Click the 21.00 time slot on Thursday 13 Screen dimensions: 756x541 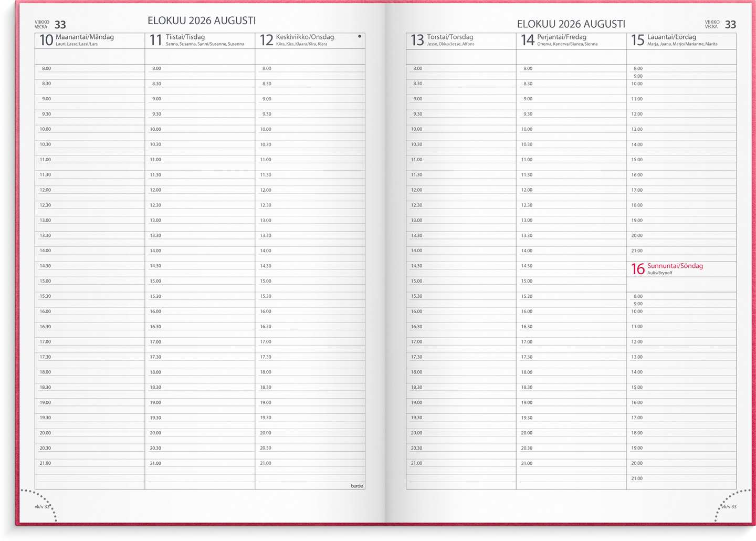point(460,463)
